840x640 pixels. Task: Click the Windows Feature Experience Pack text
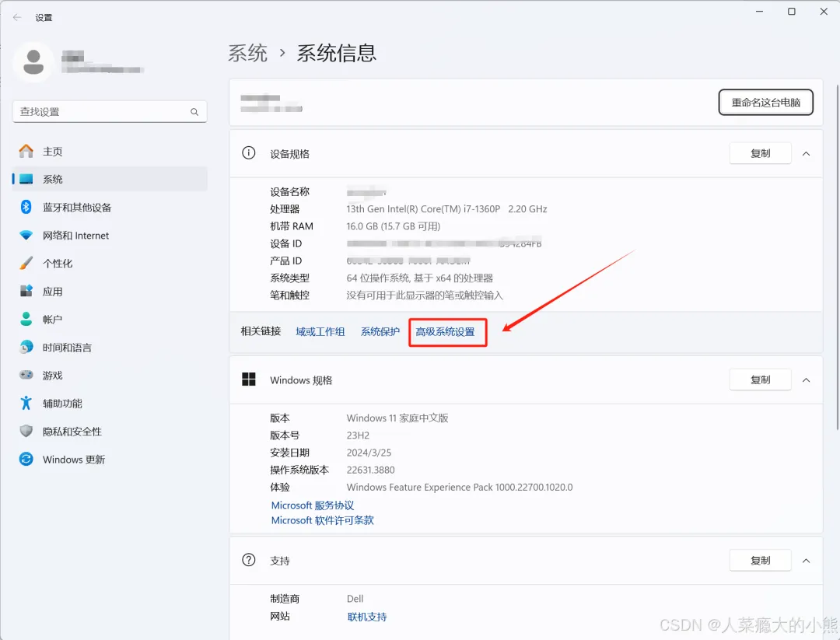(460, 487)
